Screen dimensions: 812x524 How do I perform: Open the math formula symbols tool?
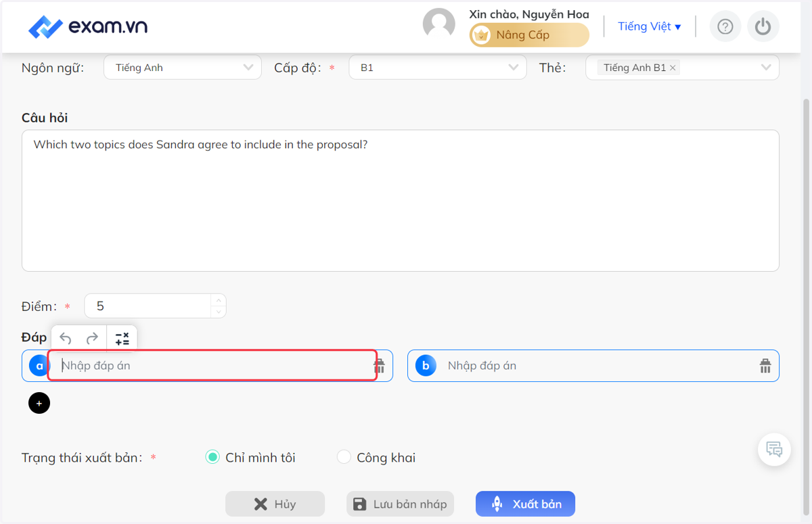click(122, 339)
